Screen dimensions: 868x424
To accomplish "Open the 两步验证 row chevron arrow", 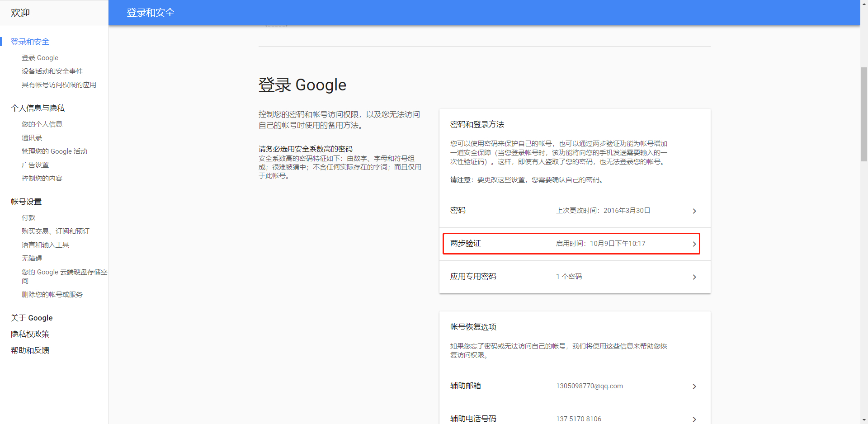I will (694, 244).
